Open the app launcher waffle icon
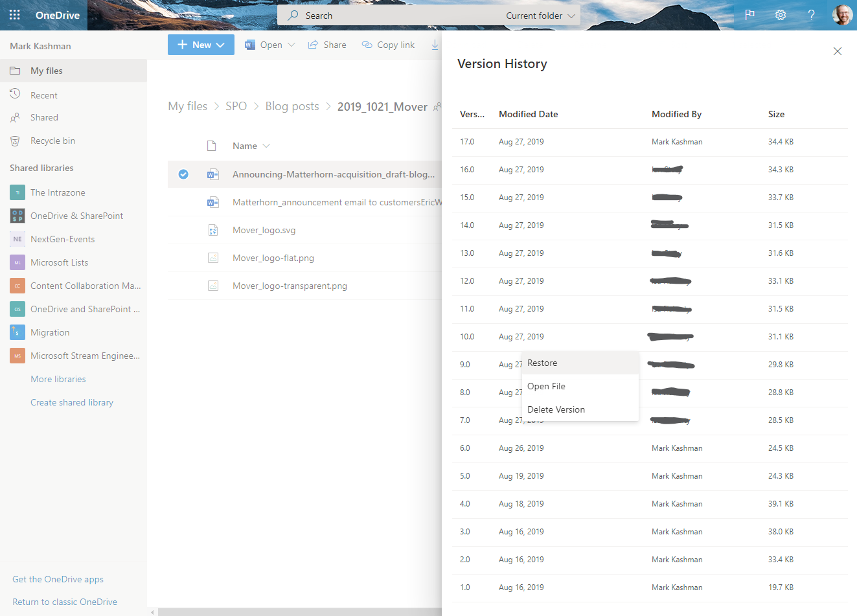The height and width of the screenshot is (616, 857). (14, 15)
